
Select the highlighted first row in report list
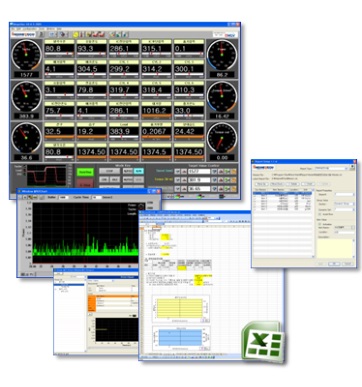tap(283, 193)
